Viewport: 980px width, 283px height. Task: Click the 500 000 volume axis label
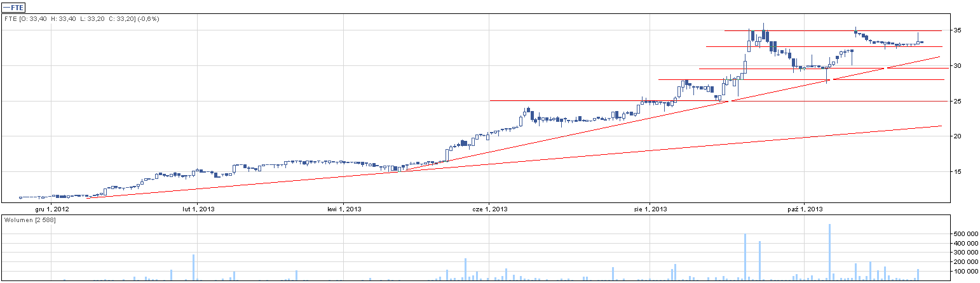(x=965, y=234)
